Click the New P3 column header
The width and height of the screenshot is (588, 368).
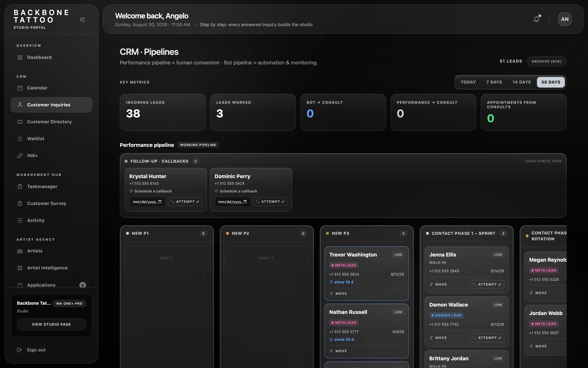[367, 233]
